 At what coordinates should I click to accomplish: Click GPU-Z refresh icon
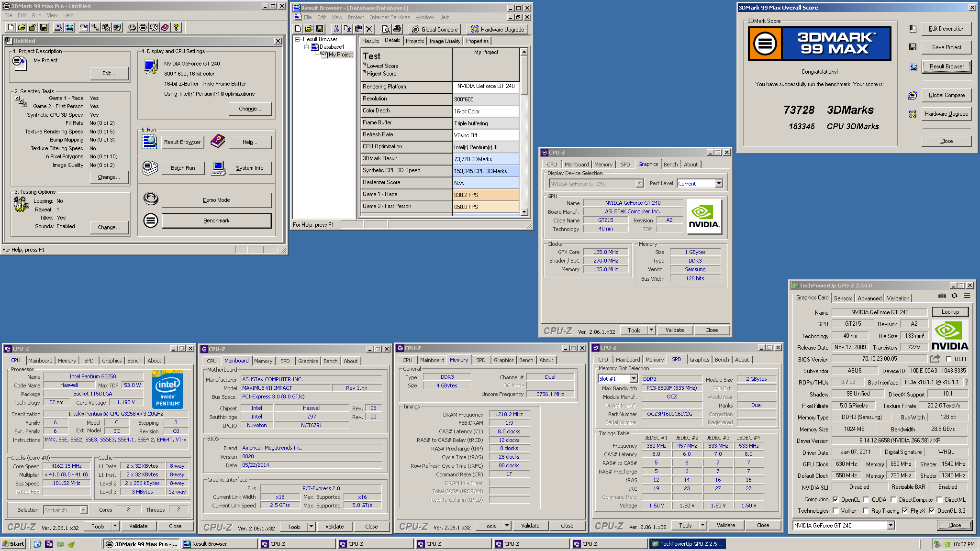pyautogui.click(x=954, y=296)
